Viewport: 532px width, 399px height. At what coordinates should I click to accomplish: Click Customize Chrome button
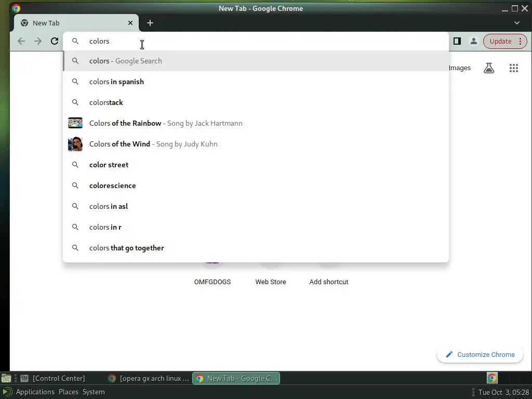click(480, 354)
